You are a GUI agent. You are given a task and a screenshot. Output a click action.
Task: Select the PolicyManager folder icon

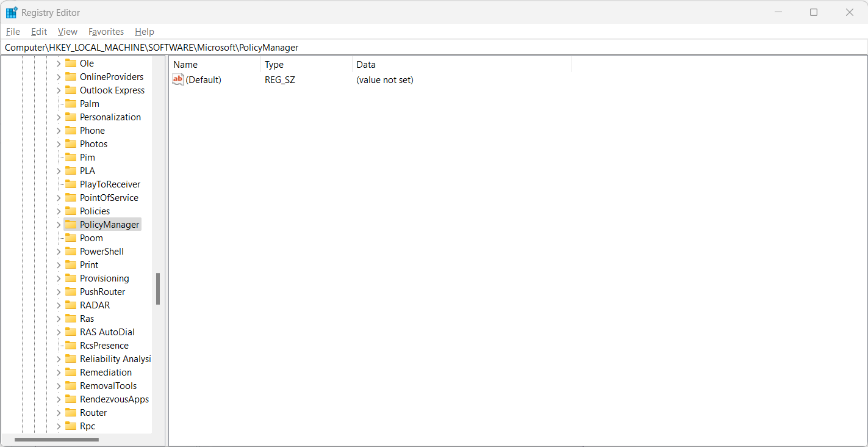click(71, 225)
